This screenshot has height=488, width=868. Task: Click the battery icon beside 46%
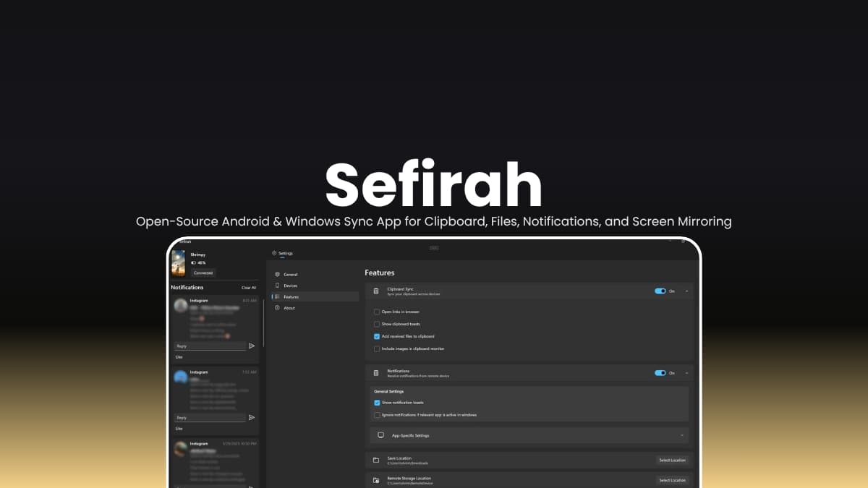[192, 262]
